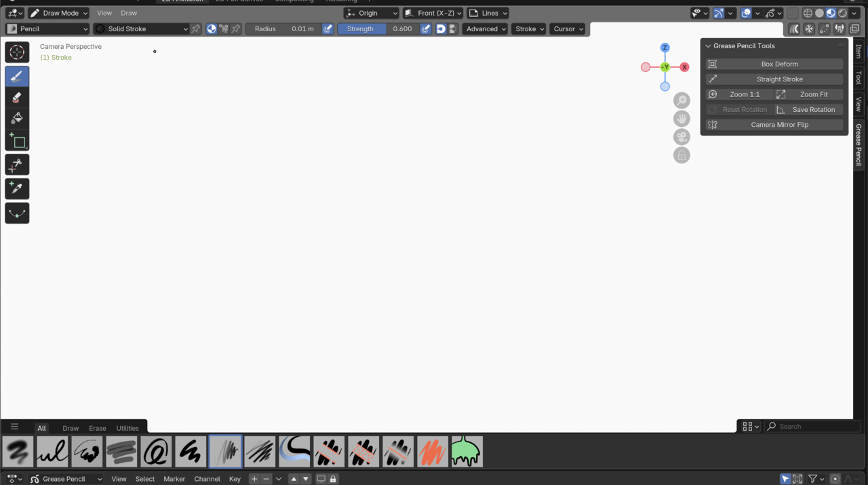This screenshot has width=868, height=485.
Task: Open the Pencil brush dropdown
Action: pyautogui.click(x=47, y=29)
